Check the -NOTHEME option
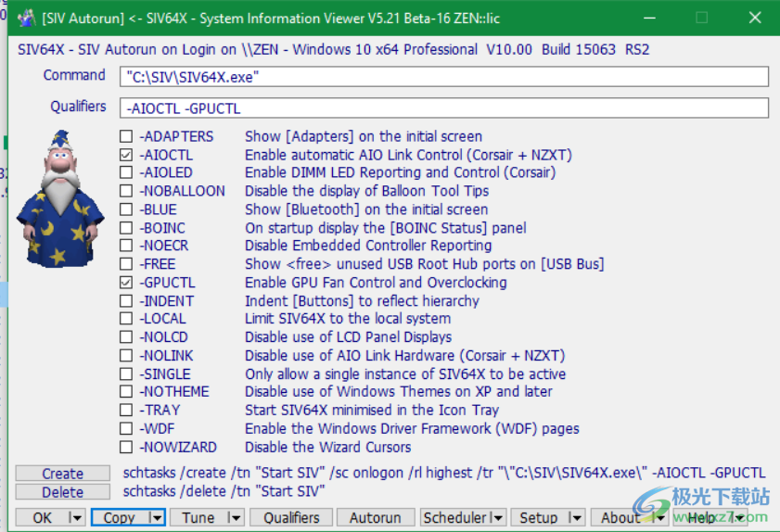Image resolution: width=780 pixels, height=532 pixels. coord(126,392)
